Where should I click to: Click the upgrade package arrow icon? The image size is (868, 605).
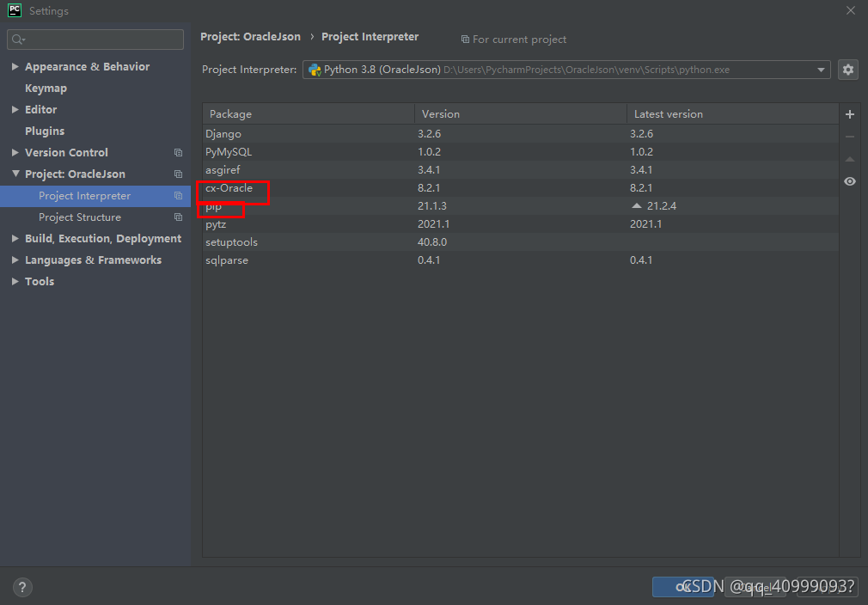tap(850, 160)
